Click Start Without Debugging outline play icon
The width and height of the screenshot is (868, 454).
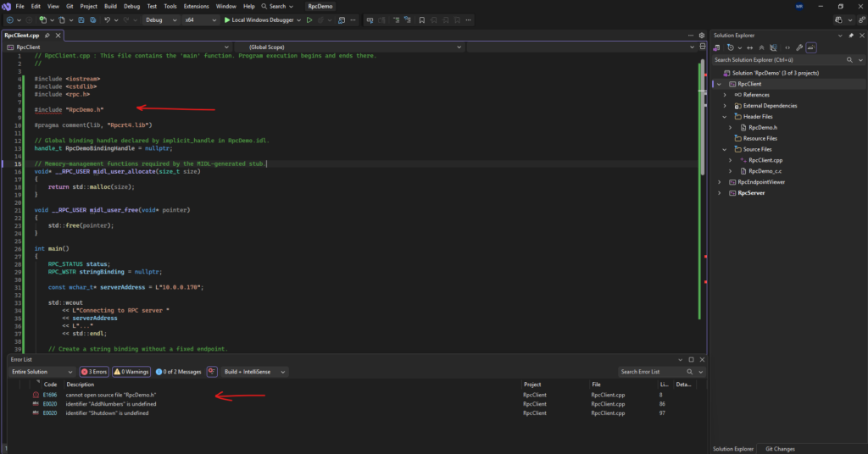[309, 20]
